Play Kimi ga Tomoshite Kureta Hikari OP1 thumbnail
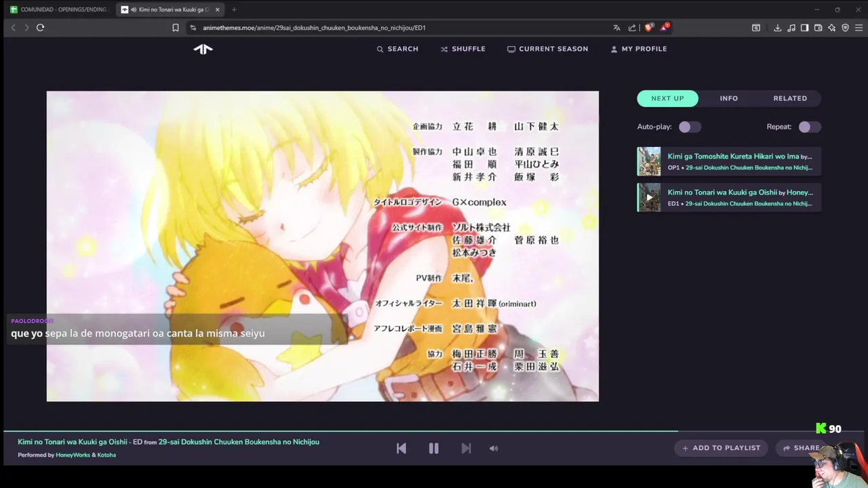Image resolution: width=868 pixels, height=488 pixels. (649, 161)
